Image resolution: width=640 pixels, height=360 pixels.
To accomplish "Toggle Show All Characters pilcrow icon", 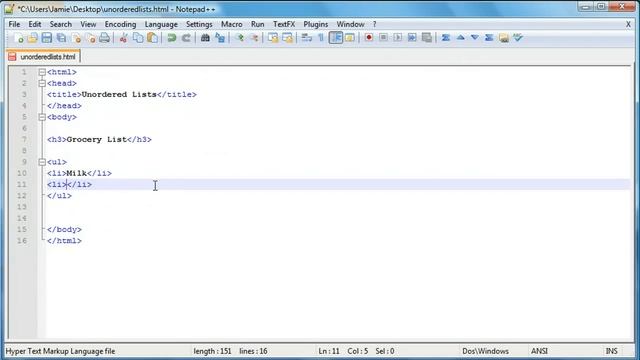I will pos(321,38).
